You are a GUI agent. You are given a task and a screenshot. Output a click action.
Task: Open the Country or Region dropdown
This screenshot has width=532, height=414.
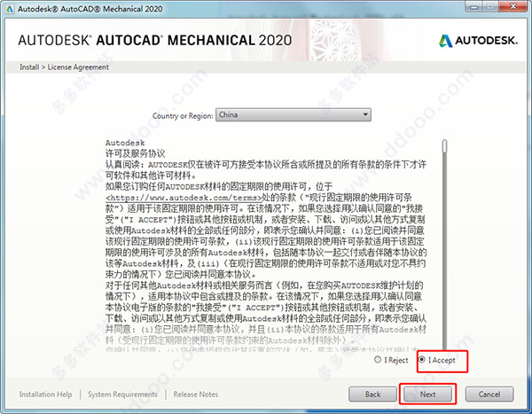pos(293,114)
